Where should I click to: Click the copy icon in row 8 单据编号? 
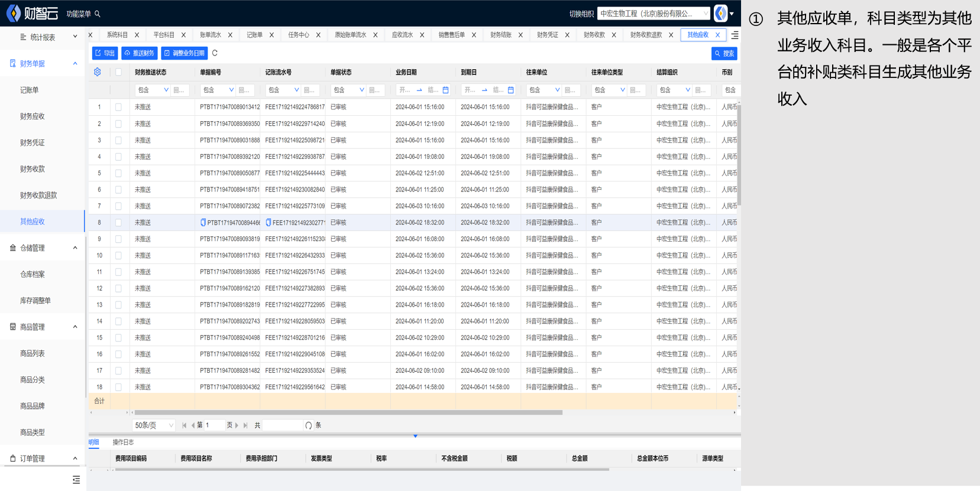(203, 223)
